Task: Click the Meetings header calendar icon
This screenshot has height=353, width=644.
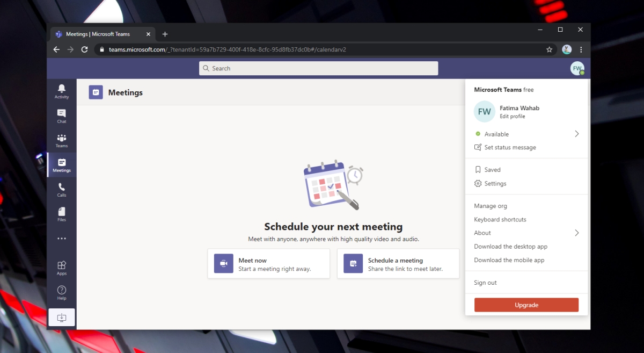Action: [x=96, y=92]
